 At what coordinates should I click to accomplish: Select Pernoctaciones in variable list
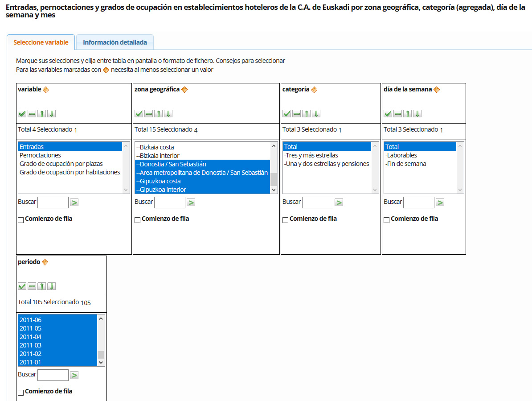[40, 155]
